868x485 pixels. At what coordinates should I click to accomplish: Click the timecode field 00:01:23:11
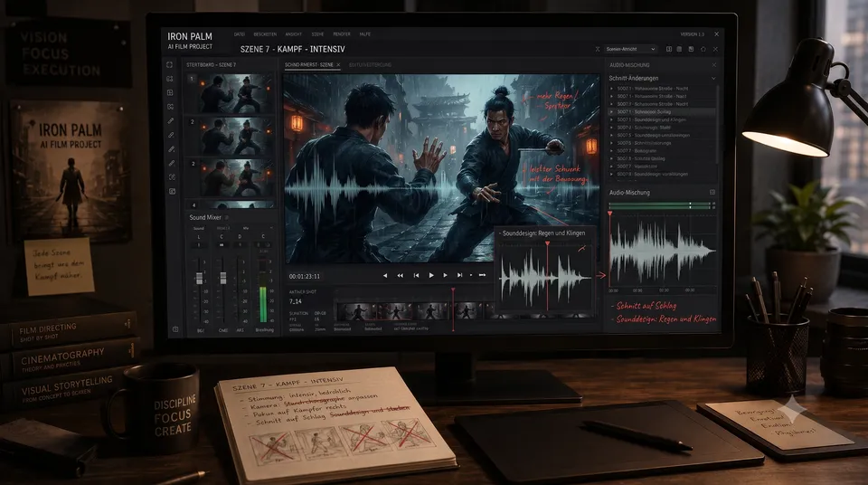[x=305, y=276]
